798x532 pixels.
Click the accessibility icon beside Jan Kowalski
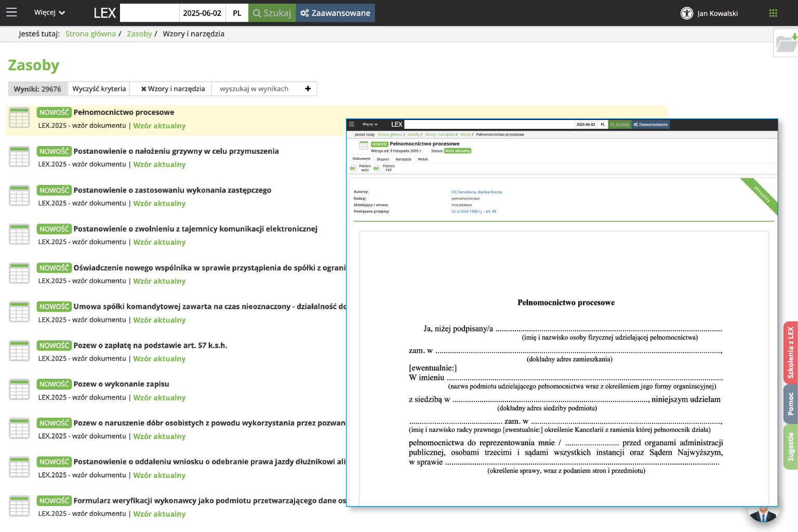[x=686, y=14]
